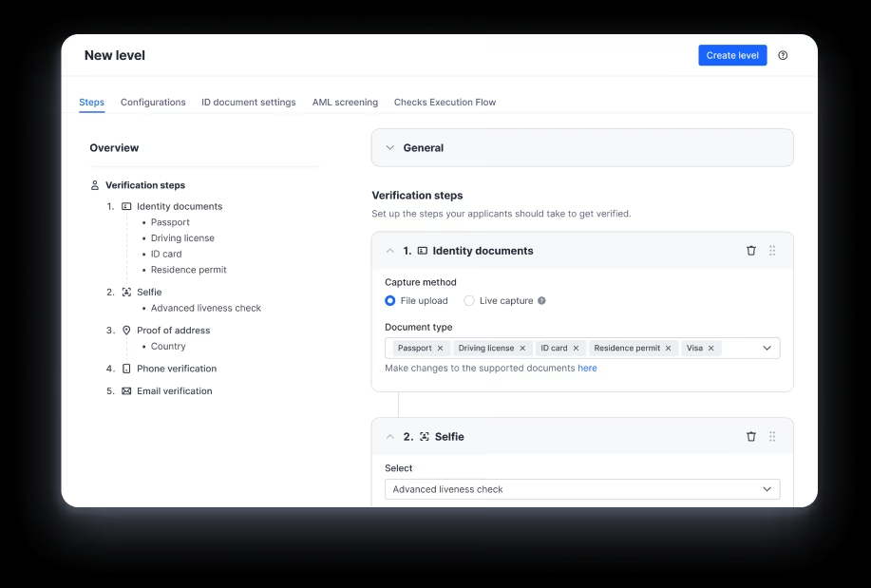
Task: Click the Proof of address pin icon
Action: pos(126,331)
